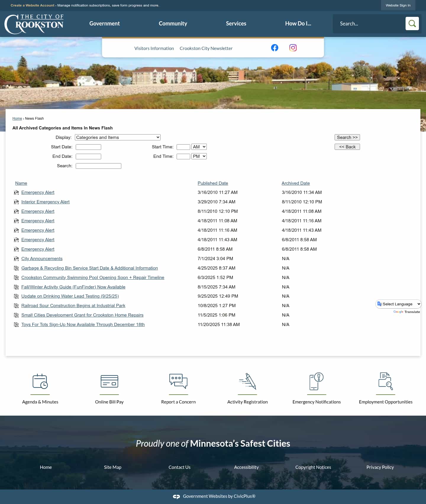Click the Report a Concern chat icon

[x=178, y=381]
